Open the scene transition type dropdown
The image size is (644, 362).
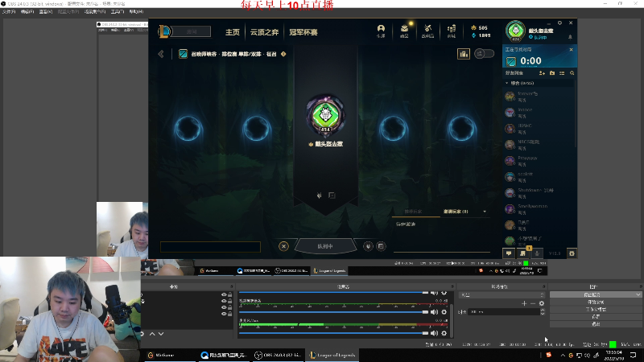pos(501,294)
